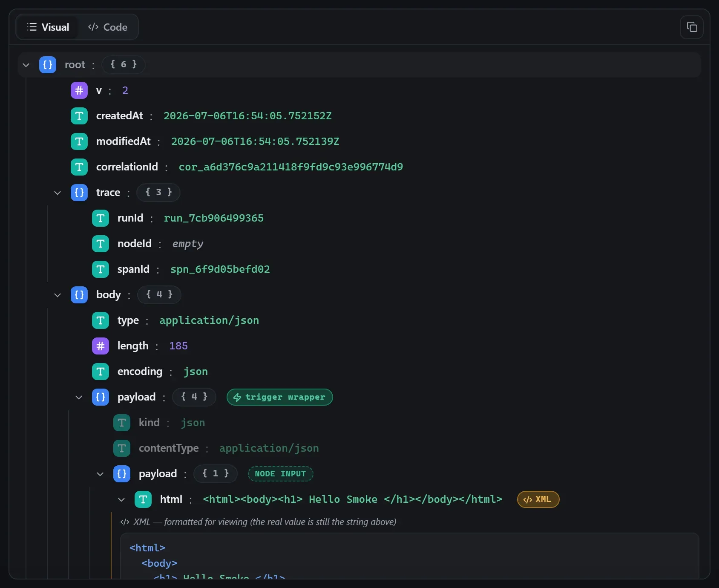The width and height of the screenshot is (719, 588).
Task: Click the NODE INPUT badge
Action: [281, 474]
